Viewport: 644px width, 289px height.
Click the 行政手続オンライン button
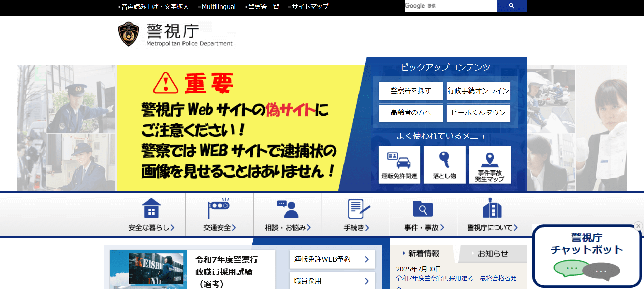point(478,91)
